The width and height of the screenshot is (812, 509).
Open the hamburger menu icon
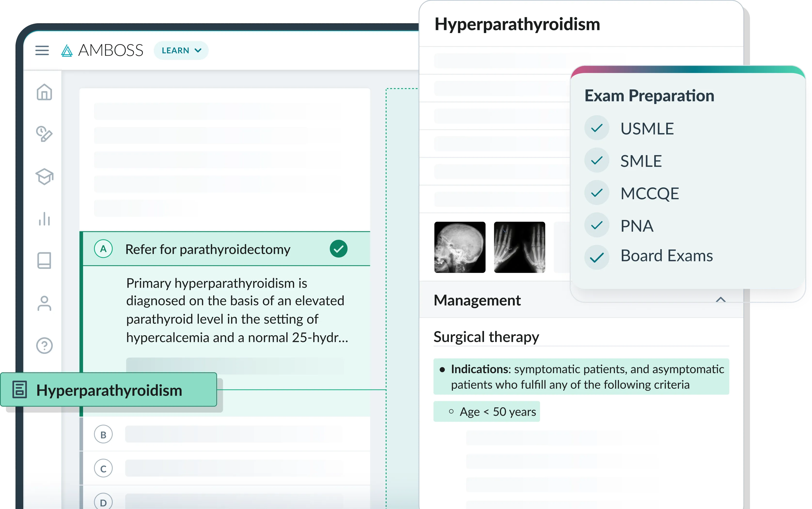(x=42, y=50)
